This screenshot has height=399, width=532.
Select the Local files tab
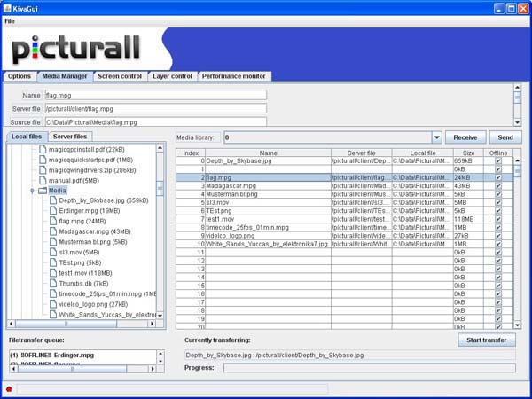coord(27,137)
